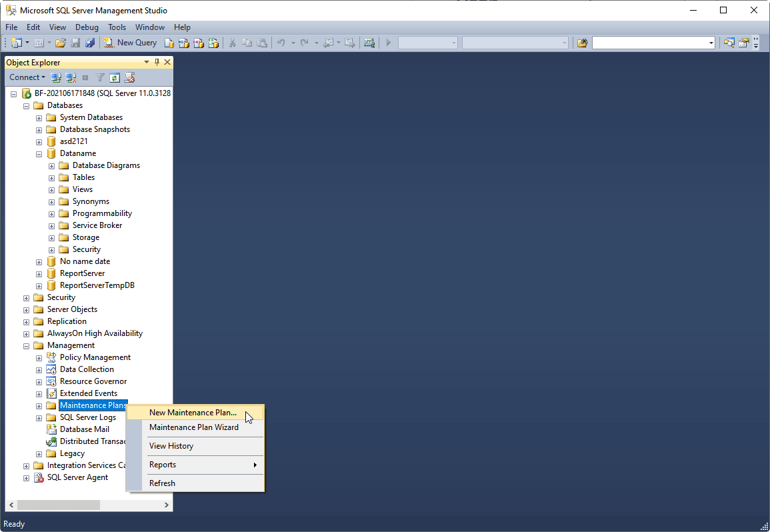The height and width of the screenshot is (532, 770).
Task: Expand the System Databases folder
Action: pyautogui.click(x=39, y=118)
